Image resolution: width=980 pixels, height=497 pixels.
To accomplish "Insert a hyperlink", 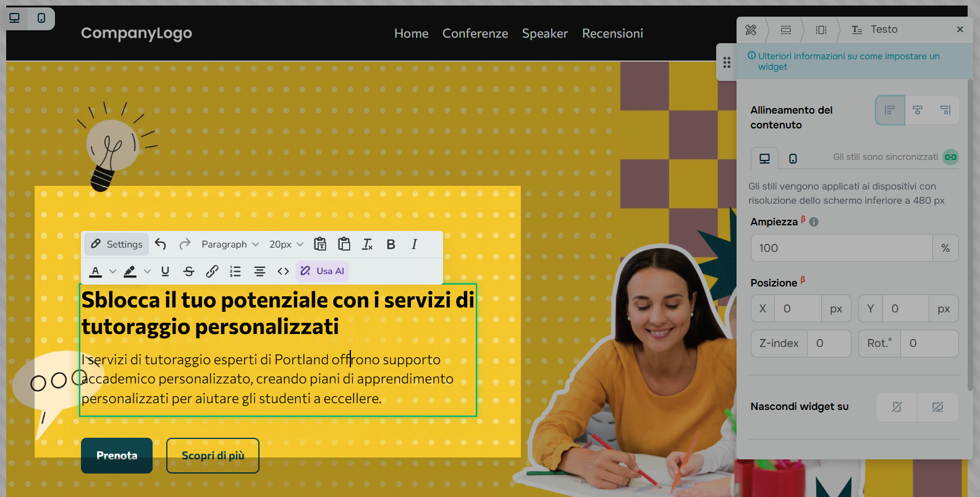I will pyautogui.click(x=213, y=271).
